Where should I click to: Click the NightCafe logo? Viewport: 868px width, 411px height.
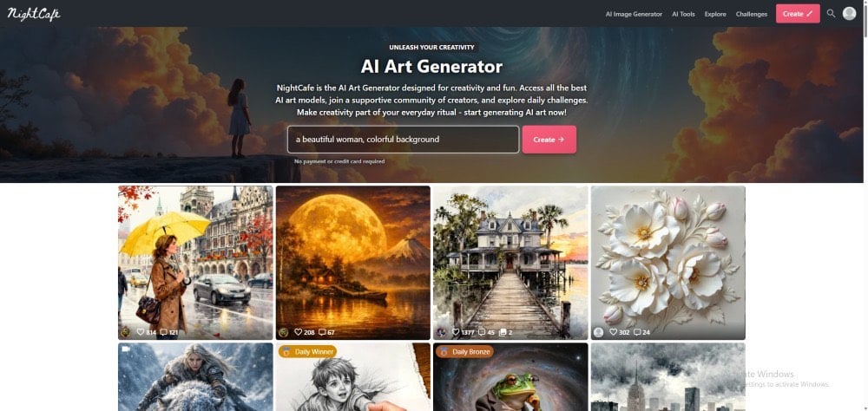point(34,14)
